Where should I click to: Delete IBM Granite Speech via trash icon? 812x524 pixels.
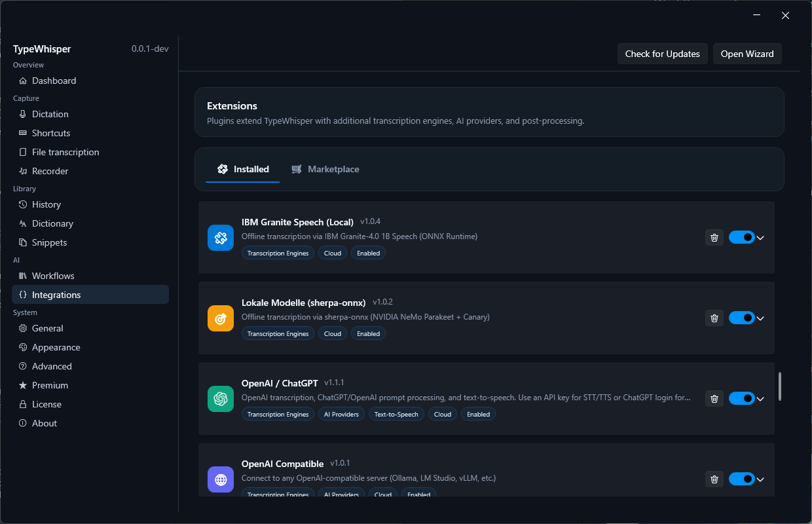pyautogui.click(x=714, y=237)
